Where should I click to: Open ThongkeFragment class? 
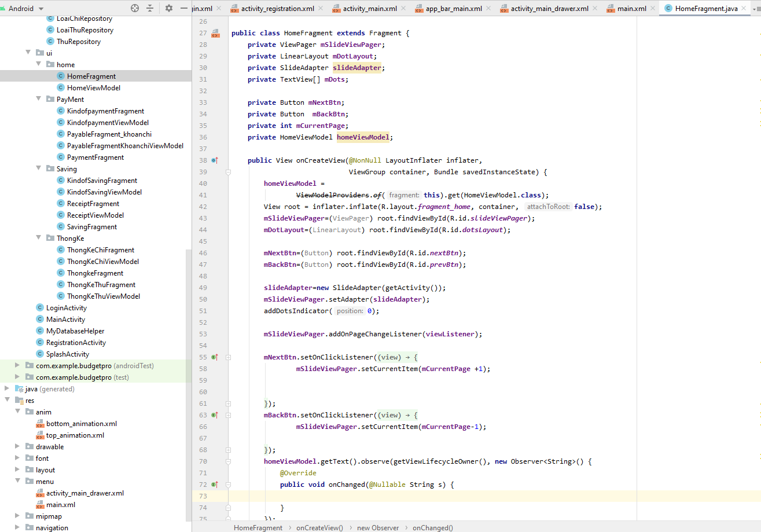coord(95,273)
